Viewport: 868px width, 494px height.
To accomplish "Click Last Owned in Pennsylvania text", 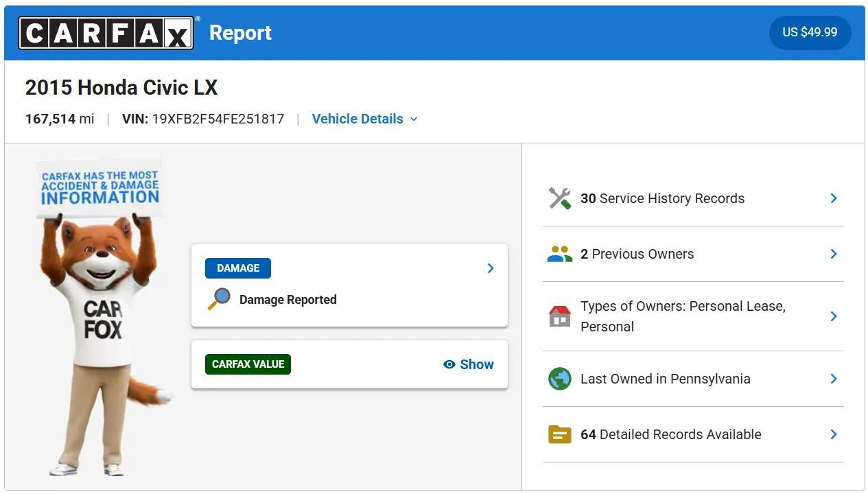I will click(x=666, y=379).
